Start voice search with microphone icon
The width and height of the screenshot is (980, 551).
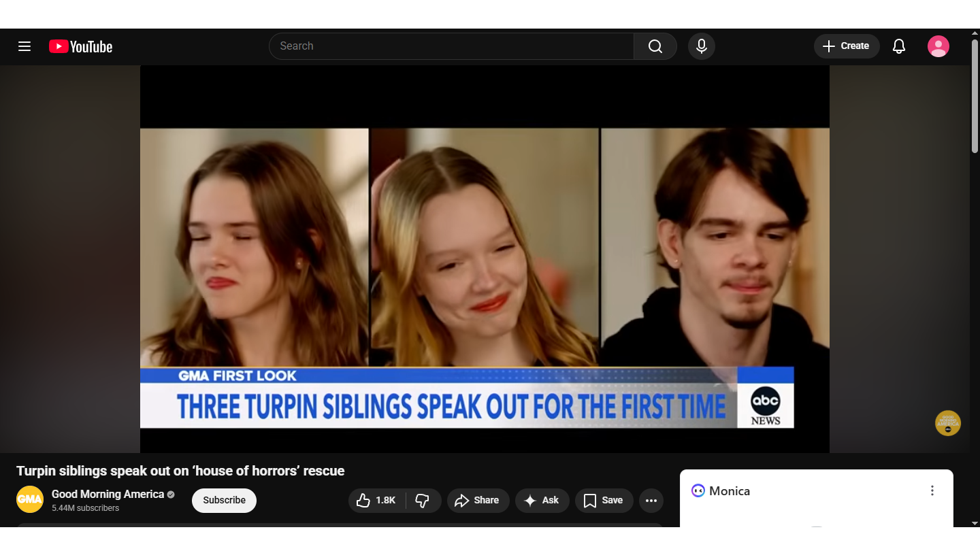(701, 46)
